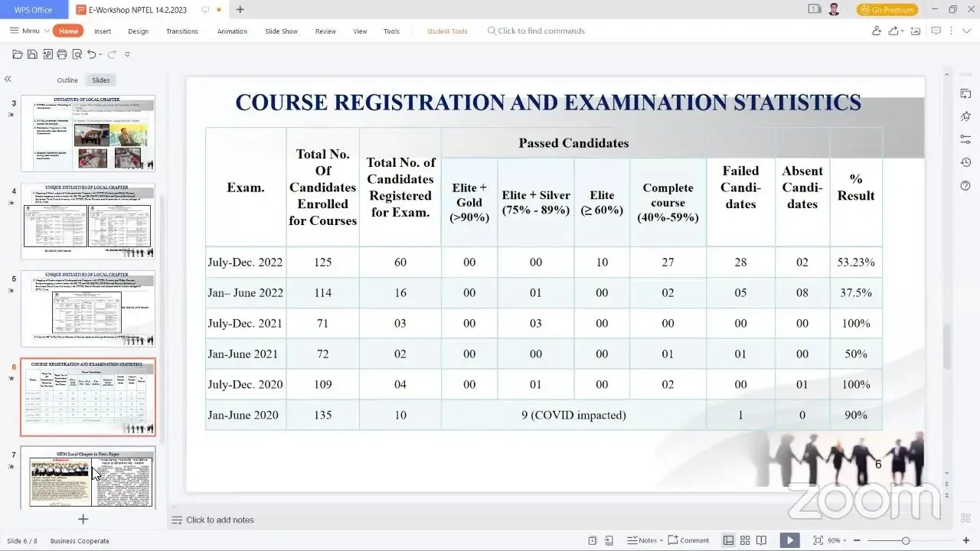Click the user profile avatar
The width and height of the screenshot is (980, 551).
[835, 10]
